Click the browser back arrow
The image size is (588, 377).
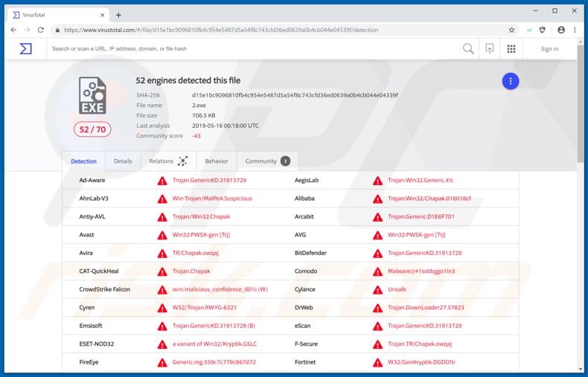point(13,30)
